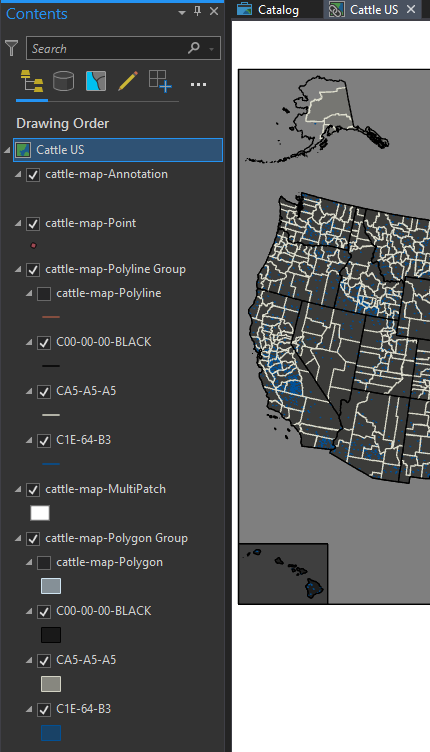430x752 pixels.
Task: Choose List By Selection icon
Action: pos(96,81)
